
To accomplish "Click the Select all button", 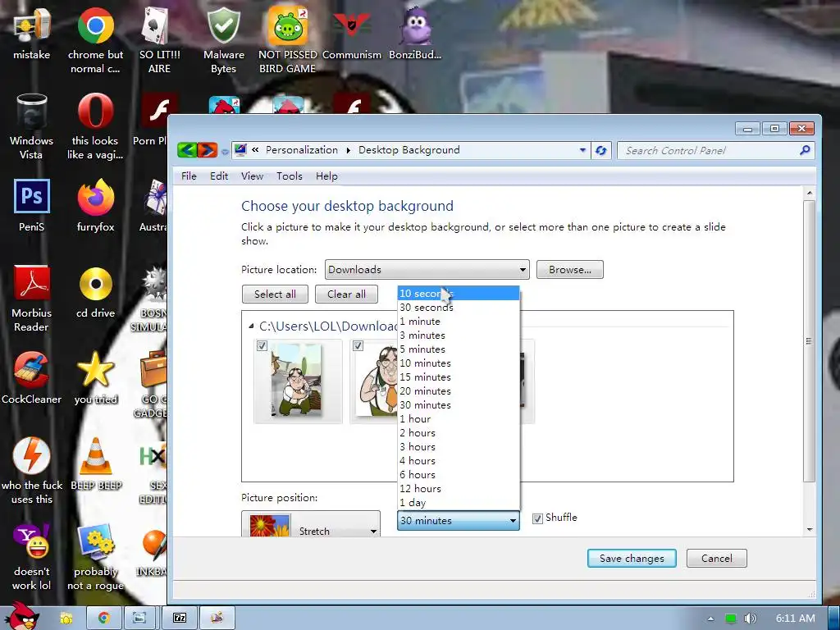I will (x=275, y=294).
